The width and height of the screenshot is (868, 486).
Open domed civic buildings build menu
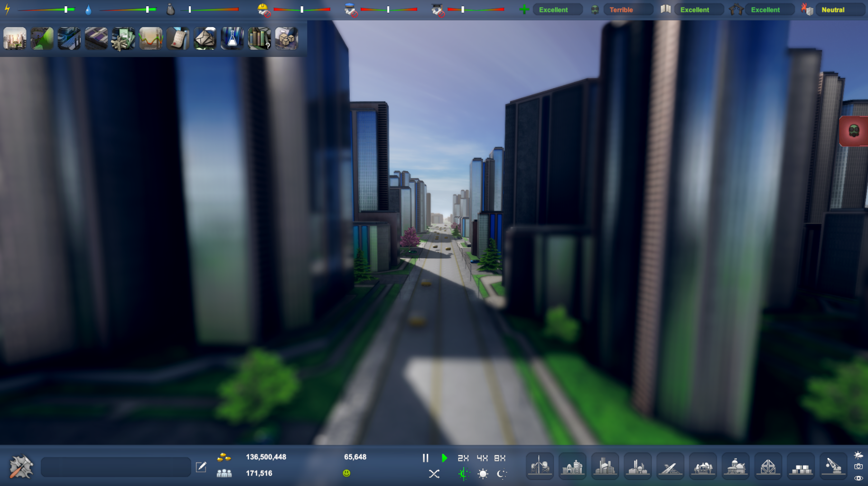pos(736,467)
